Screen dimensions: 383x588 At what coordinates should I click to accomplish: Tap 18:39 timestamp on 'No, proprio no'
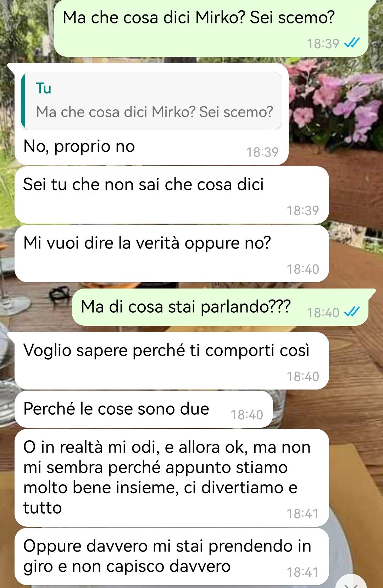[x=262, y=152]
